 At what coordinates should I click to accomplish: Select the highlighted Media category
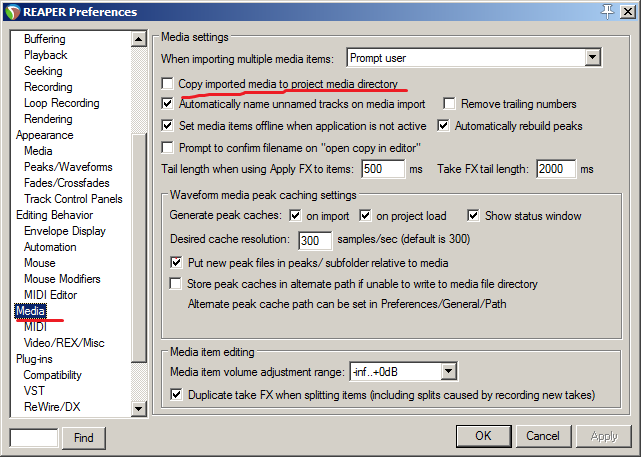click(x=30, y=311)
